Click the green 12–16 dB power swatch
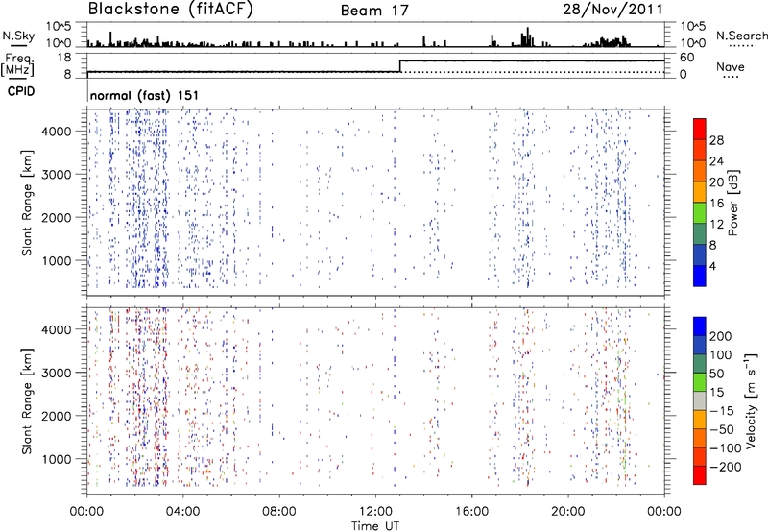The height and width of the screenshot is (532, 768). coord(700,213)
